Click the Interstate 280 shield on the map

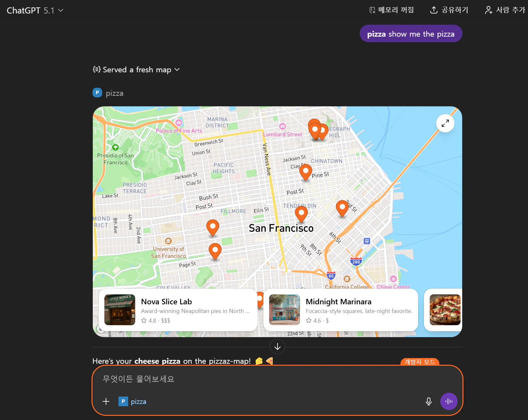tap(356, 262)
